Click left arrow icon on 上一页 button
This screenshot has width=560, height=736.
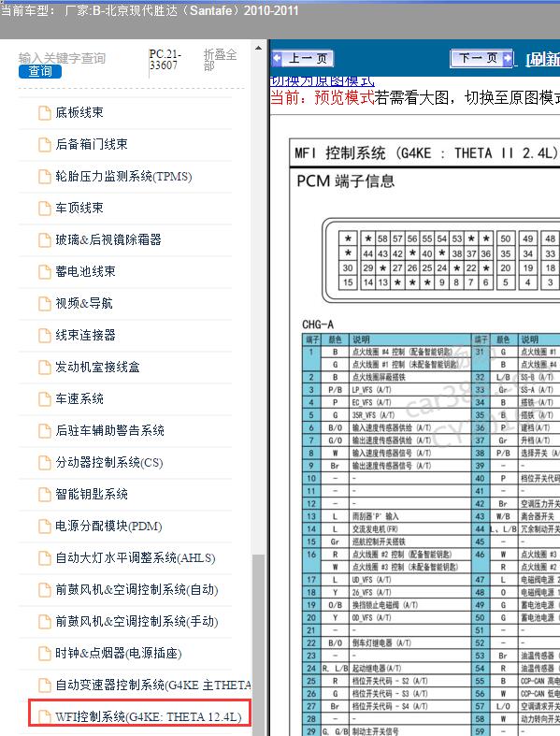[278, 58]
